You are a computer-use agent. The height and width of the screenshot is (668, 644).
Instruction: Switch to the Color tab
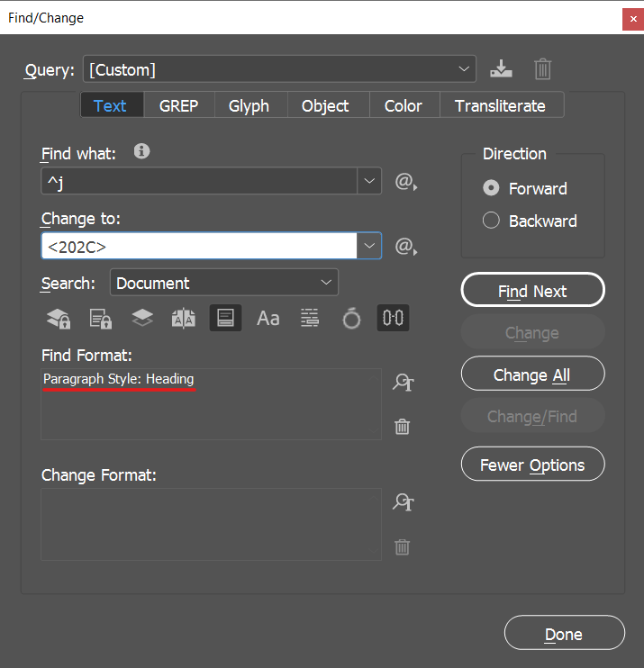[404, 105]
